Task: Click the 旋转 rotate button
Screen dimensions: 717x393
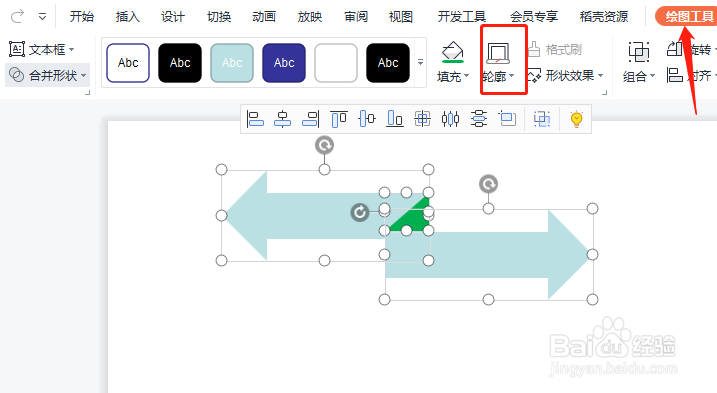Action: (691, 49)
